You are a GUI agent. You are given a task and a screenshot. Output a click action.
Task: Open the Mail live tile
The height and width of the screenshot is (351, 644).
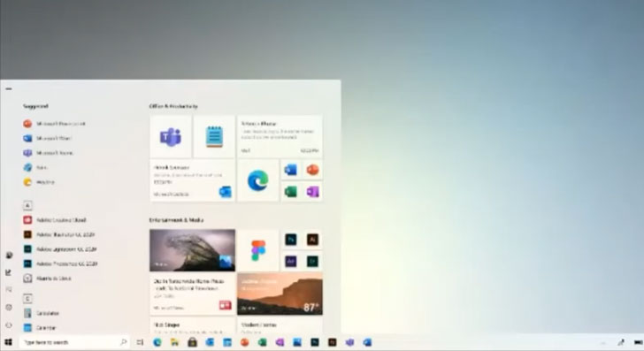point(280,137)
